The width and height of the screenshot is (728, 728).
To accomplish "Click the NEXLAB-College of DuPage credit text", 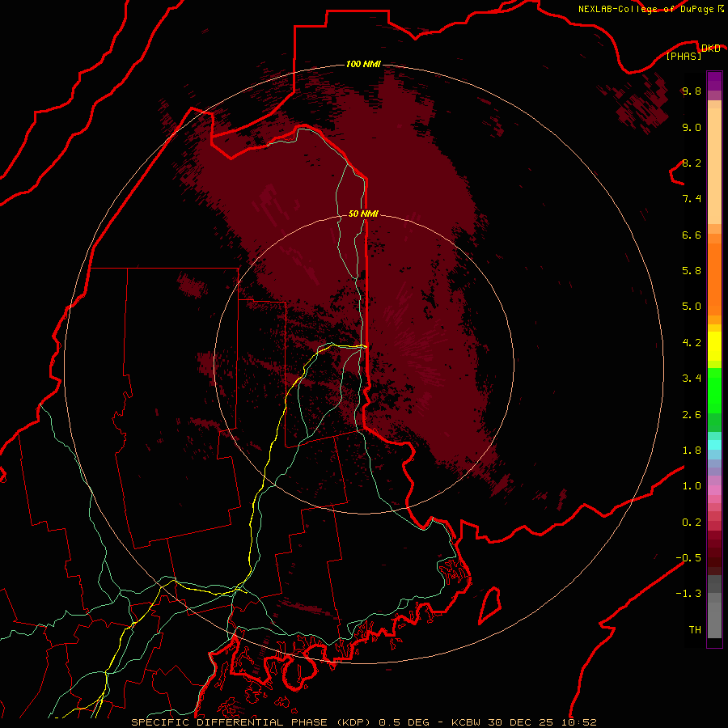I will click(x=647, y=9).
